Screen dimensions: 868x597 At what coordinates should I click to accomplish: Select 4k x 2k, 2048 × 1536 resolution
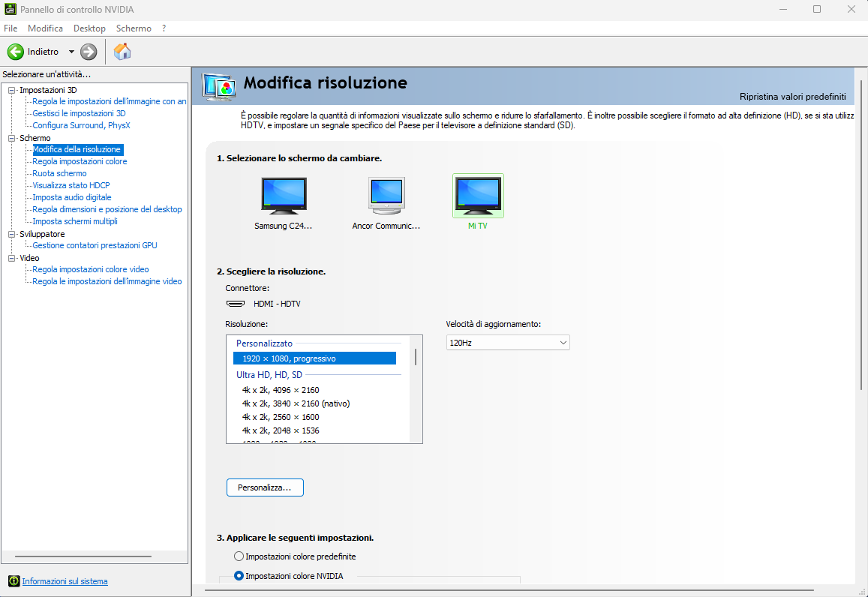(281, 430)
